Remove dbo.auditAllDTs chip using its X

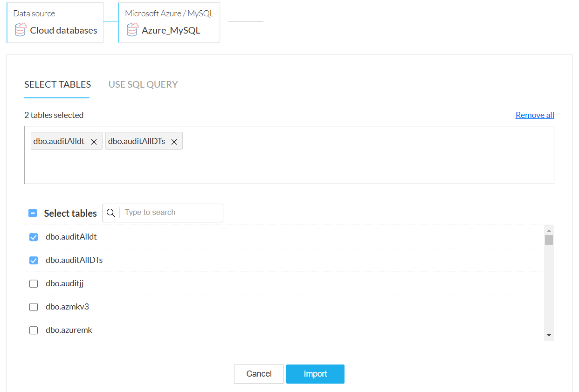click(174, 142)
